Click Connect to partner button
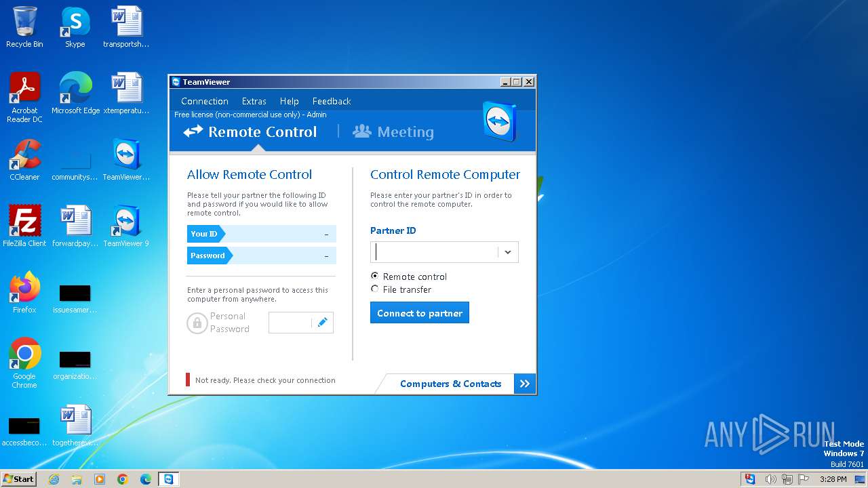The image size is (868, 488). pyautogui.click(x=420, y=312)
